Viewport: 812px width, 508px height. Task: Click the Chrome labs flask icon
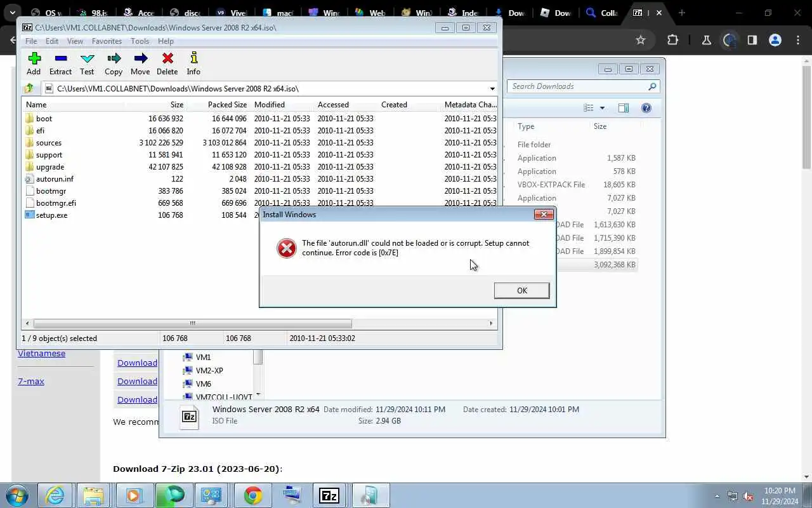coord(706,40)
